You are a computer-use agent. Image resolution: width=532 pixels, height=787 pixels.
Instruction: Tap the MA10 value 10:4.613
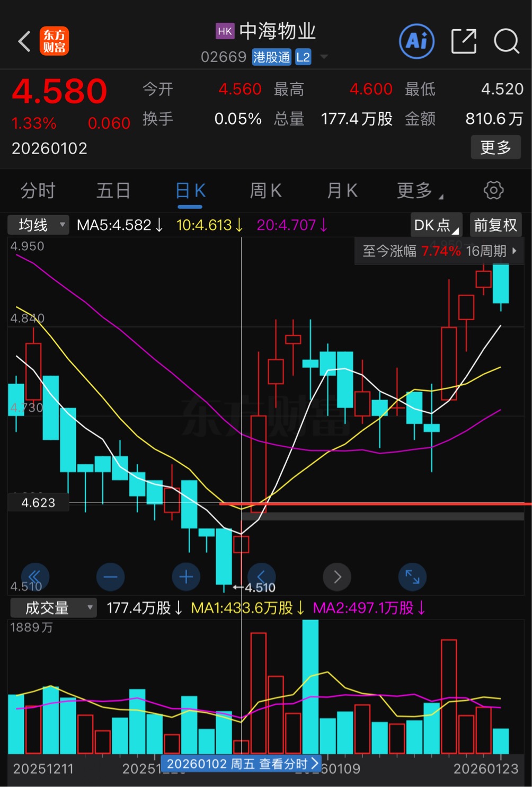tap(209, 225)
